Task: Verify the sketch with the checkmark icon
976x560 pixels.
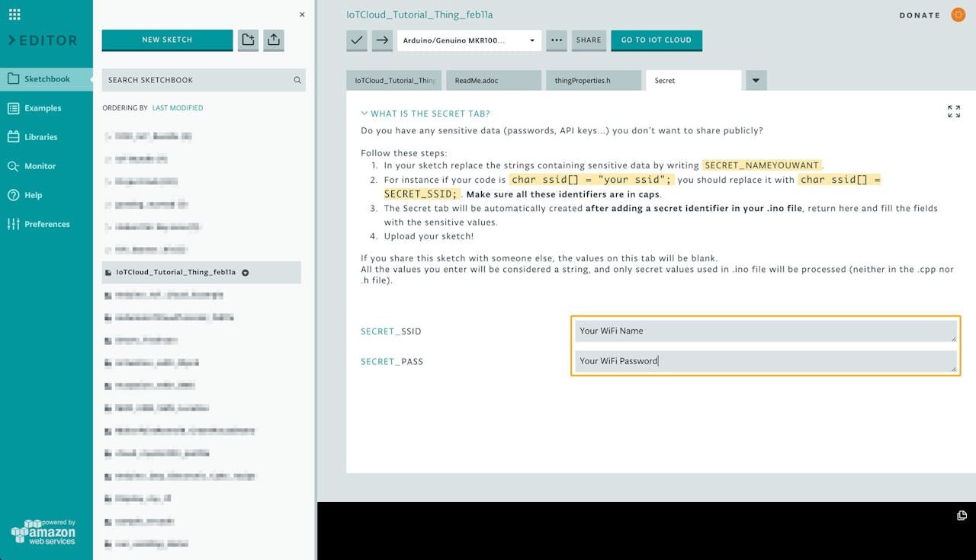Action: [356, 40]
